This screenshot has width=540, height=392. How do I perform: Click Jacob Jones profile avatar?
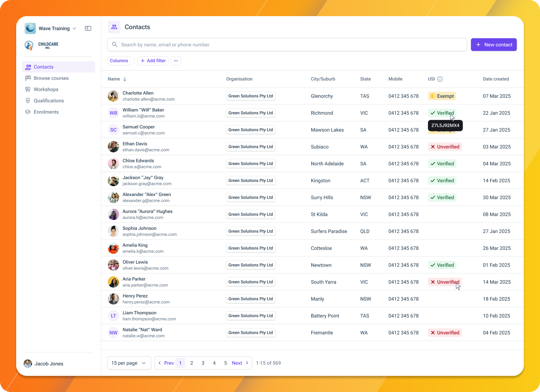click(28, 364)
